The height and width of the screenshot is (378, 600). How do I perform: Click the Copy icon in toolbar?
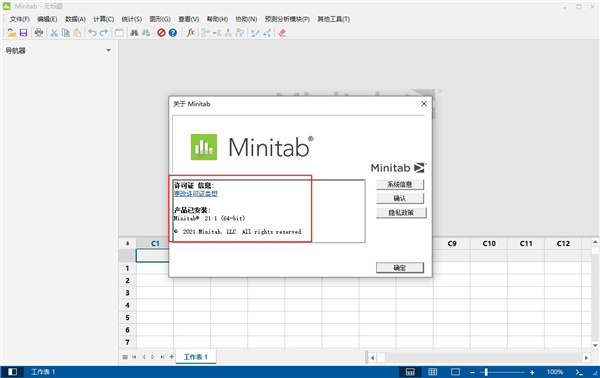point(66,33)
